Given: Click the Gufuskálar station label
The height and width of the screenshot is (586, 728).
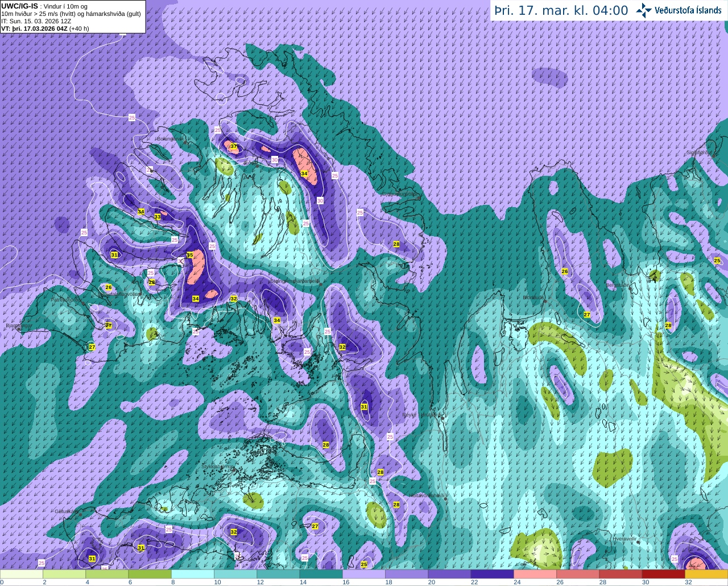Looking at the screenshot, I should [x=66, y=511].
